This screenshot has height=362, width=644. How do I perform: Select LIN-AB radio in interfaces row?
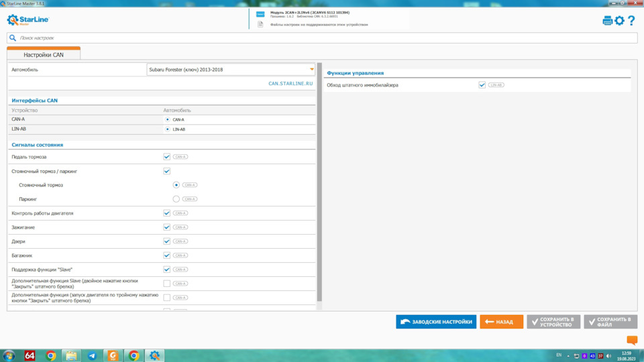(167, 129)
